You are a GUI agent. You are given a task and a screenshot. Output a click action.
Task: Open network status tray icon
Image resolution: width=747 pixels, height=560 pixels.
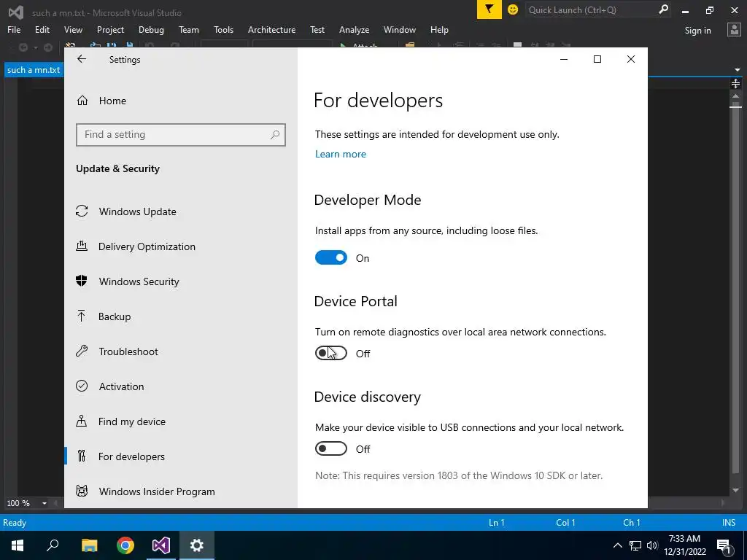(635, 545)
